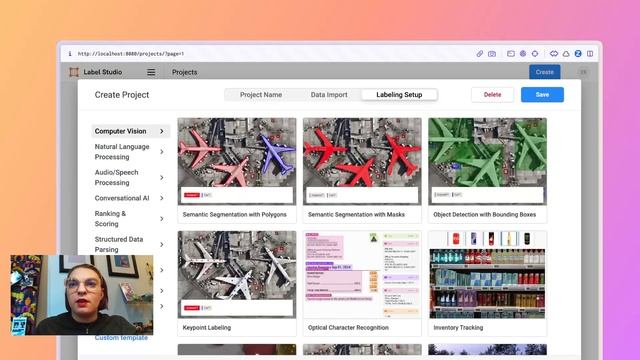The image size is (640, 360).
Task: Click the site info icon beside the URL
Action: point(70,53)
